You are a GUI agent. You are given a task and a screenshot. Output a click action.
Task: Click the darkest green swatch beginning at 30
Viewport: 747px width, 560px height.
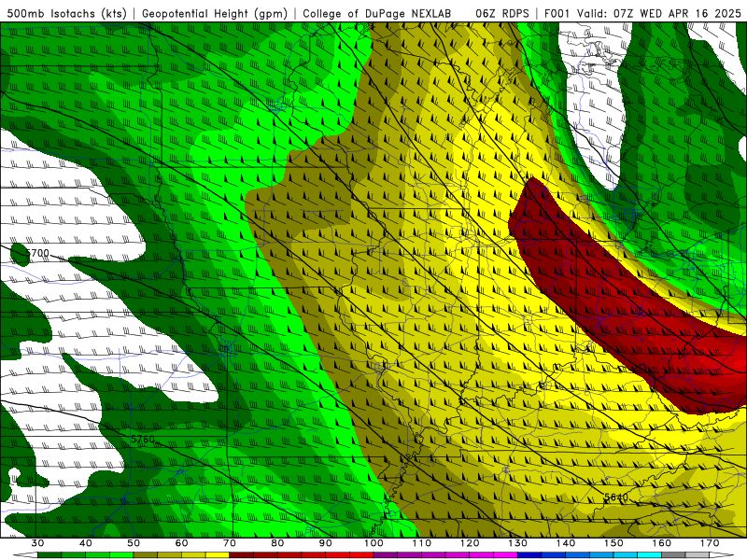pos(49,555)
